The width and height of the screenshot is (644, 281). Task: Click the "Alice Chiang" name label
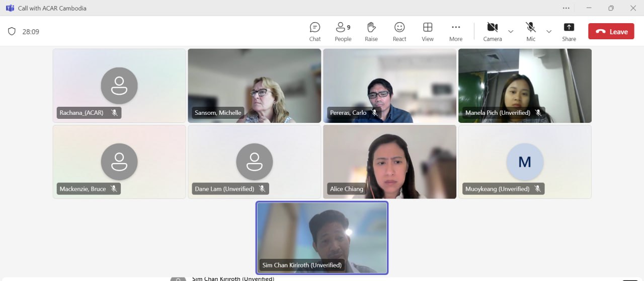point(346,189)
